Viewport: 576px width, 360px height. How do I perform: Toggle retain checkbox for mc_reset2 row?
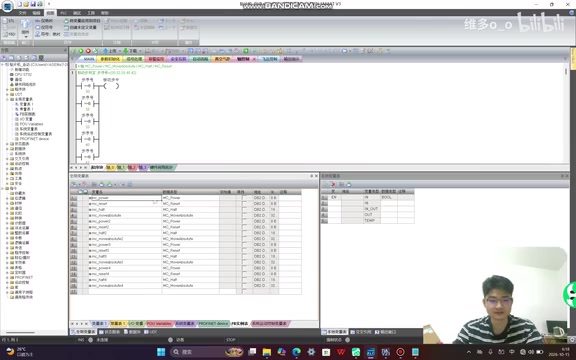[244, 227]
